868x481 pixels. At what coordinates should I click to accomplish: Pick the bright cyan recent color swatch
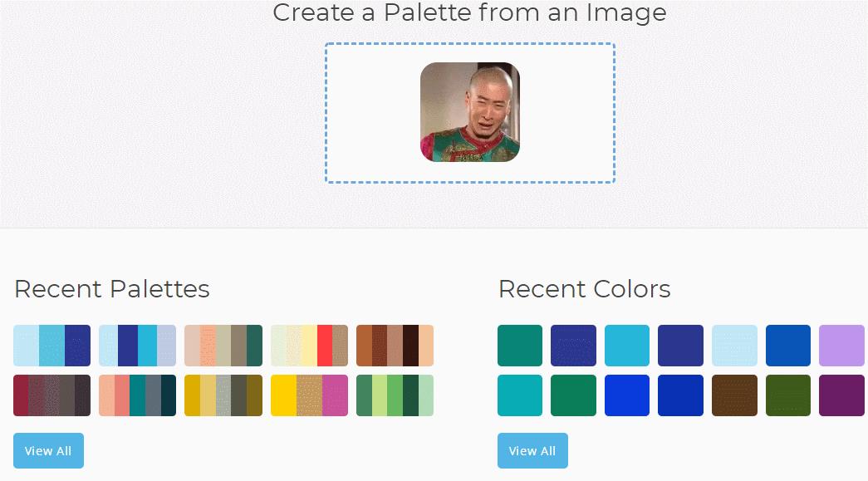(x=627, y=346)
